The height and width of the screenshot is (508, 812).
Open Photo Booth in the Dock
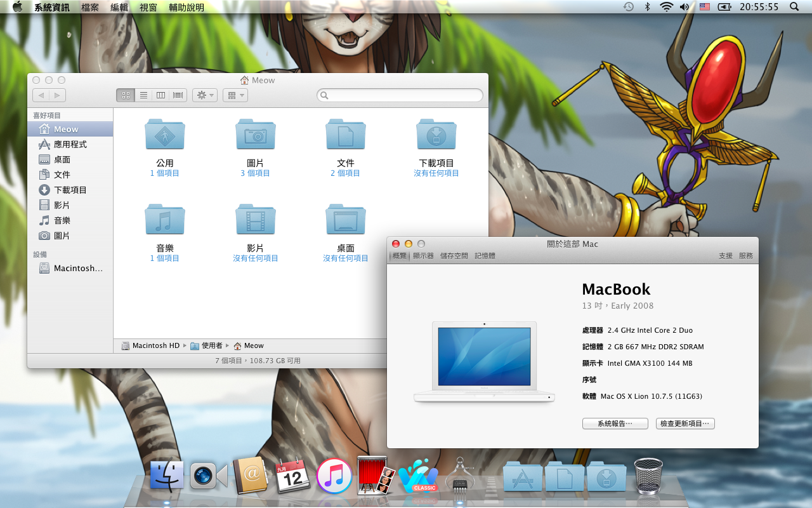click(376, 476)
